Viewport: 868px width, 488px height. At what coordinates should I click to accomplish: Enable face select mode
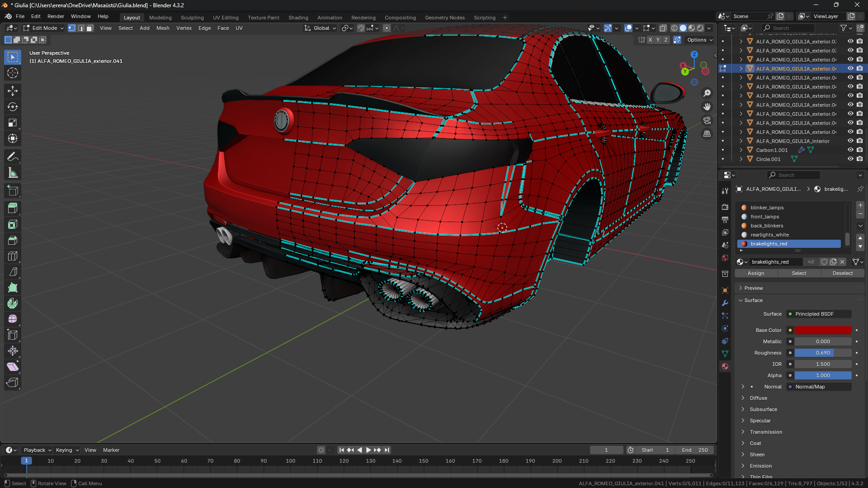(90, 28)
